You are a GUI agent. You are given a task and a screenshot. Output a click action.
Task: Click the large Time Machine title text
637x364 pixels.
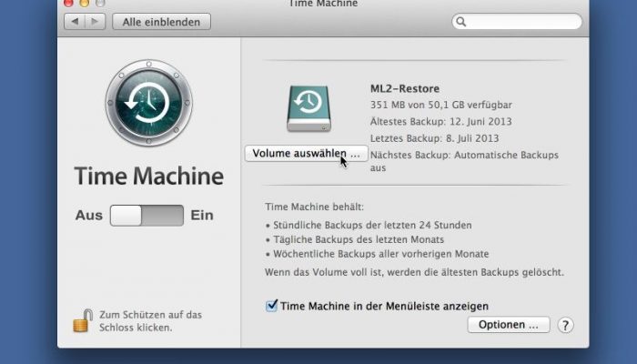pyautogui.click(x=148, y=176)
